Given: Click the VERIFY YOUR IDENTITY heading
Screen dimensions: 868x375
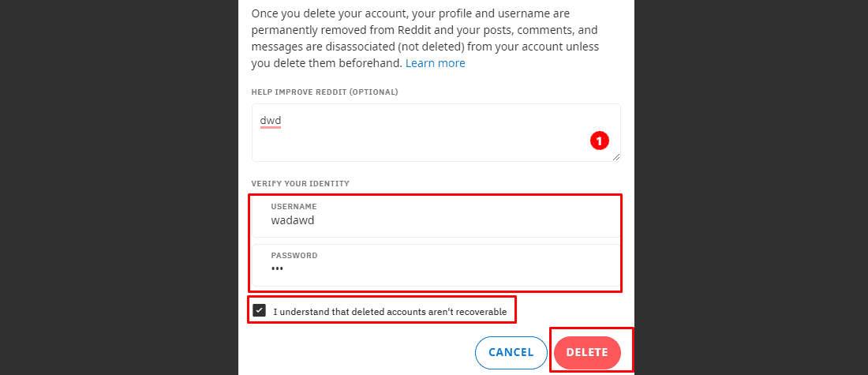Looking at the screenshot, I should [300, 183].
